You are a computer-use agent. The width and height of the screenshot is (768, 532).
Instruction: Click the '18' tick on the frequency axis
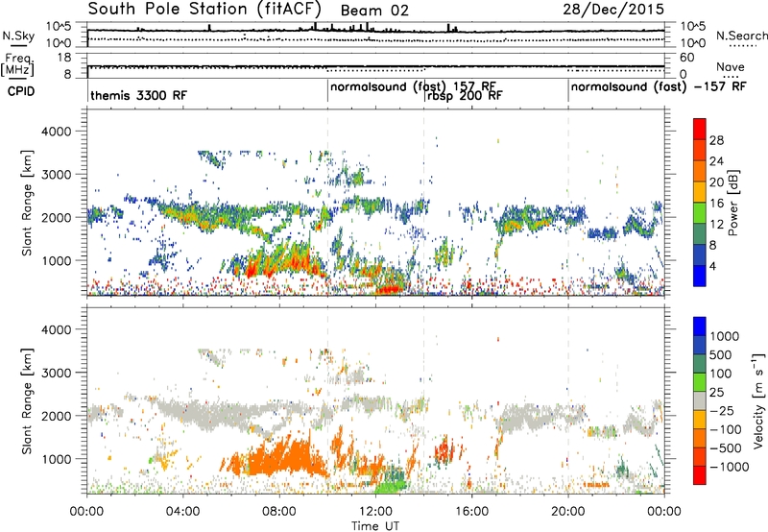(64, 58)
